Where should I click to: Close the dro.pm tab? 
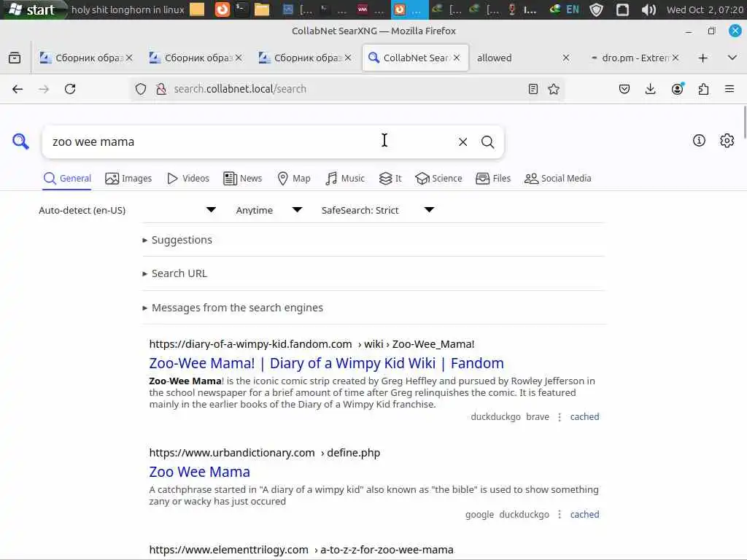pos(675,58)
